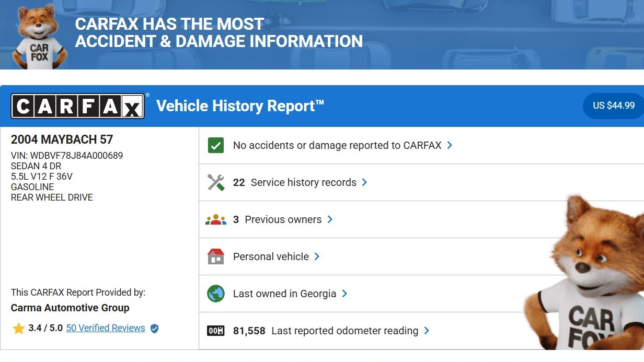Click the wrench service history icon
The width and height of the screenshot is (644, 362).
pyautogui.click(x=215, y=182)
